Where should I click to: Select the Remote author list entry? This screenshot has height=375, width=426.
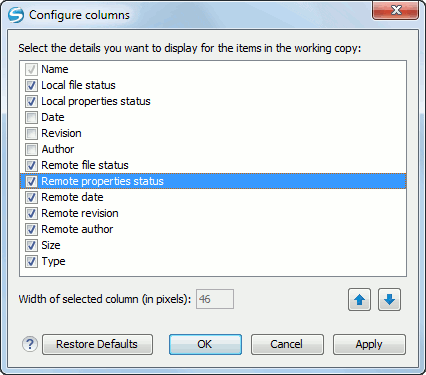pyautogui.click(x=213, y=229)
